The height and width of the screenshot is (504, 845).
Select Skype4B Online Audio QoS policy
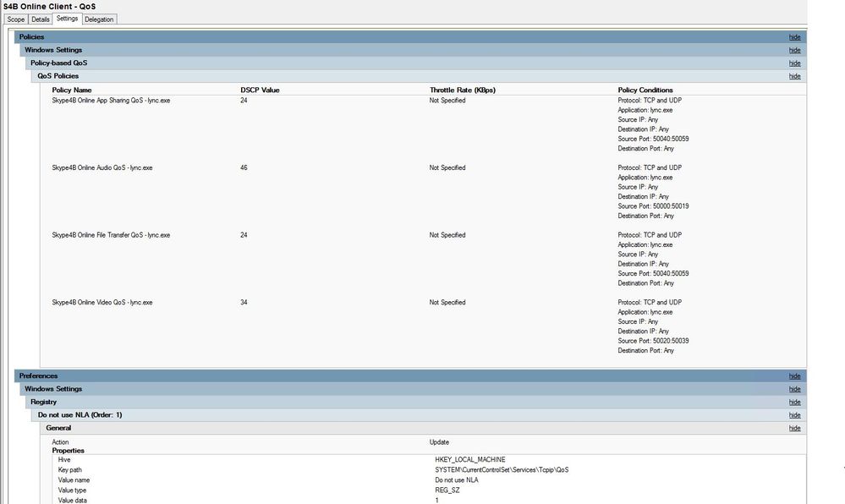pyautogui.click(x=102, y=167)
